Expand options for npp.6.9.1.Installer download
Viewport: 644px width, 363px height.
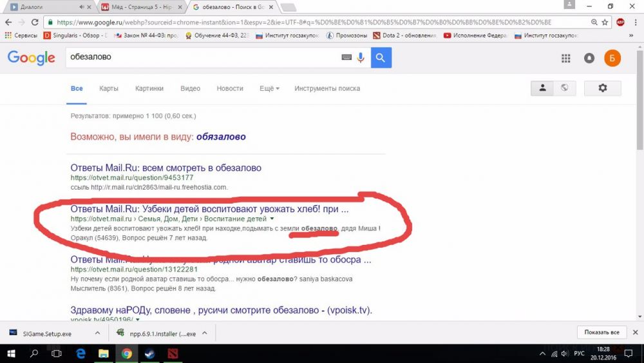pos(205,333)
